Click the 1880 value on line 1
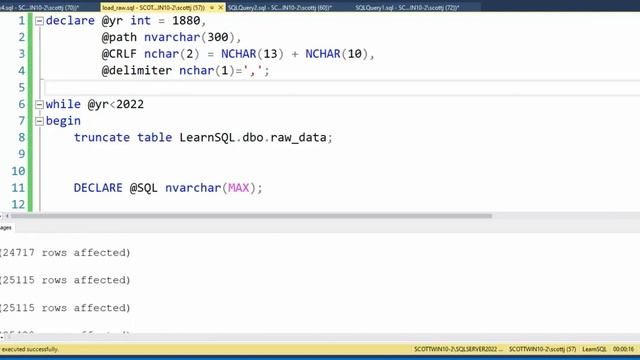Screen dimensions: 640x360 pyautogui.click(x=186, y=20)
